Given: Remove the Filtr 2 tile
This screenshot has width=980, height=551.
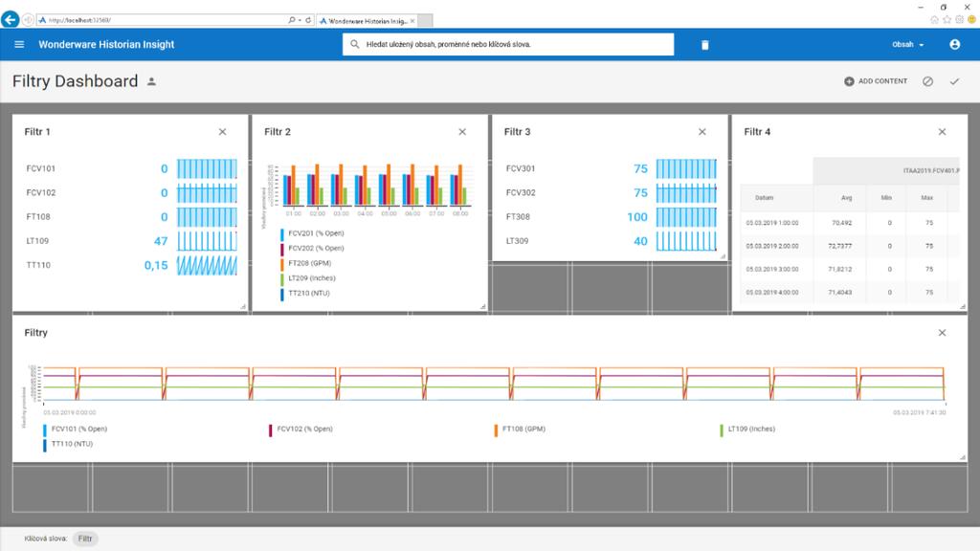Looking at the screenshot, I should coord(462,132).
